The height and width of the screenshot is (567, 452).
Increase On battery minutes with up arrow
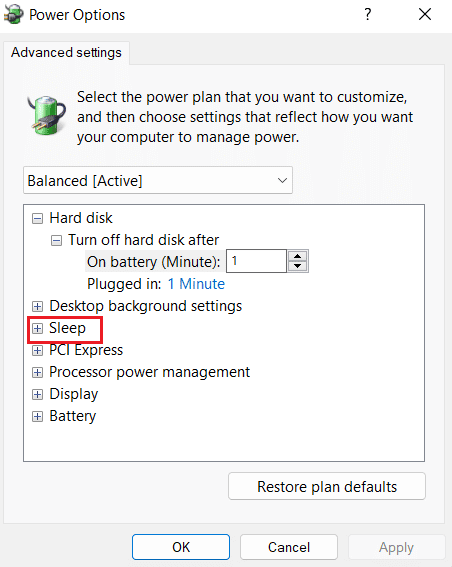point(298,256)
